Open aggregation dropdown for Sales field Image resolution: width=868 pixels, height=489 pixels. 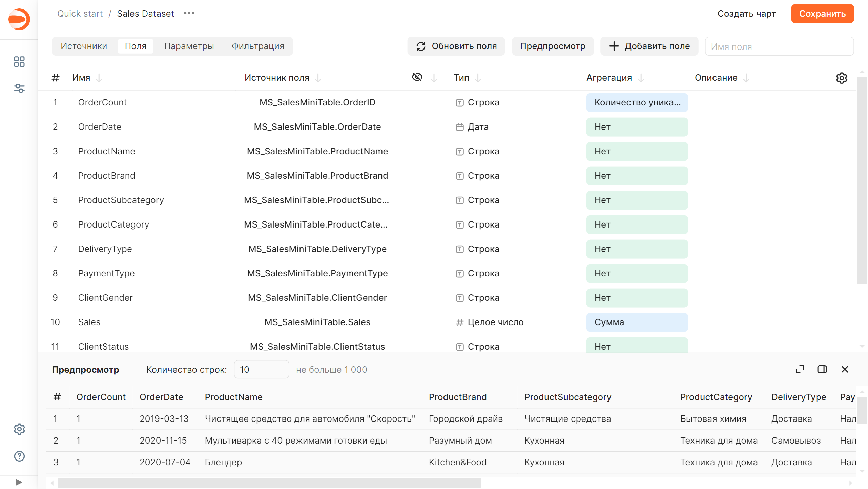637,322
